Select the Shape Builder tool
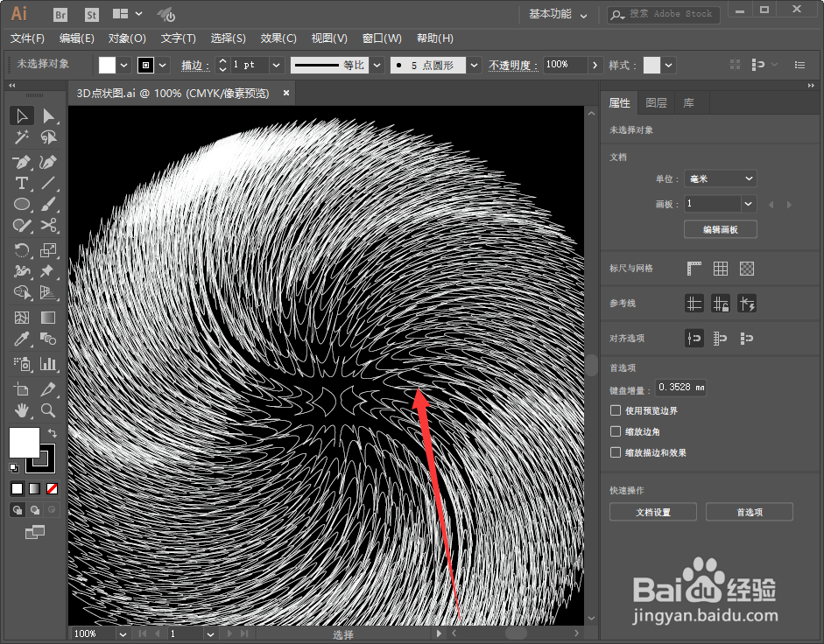This screenshot has width=824, height=644. click(22, 292)
